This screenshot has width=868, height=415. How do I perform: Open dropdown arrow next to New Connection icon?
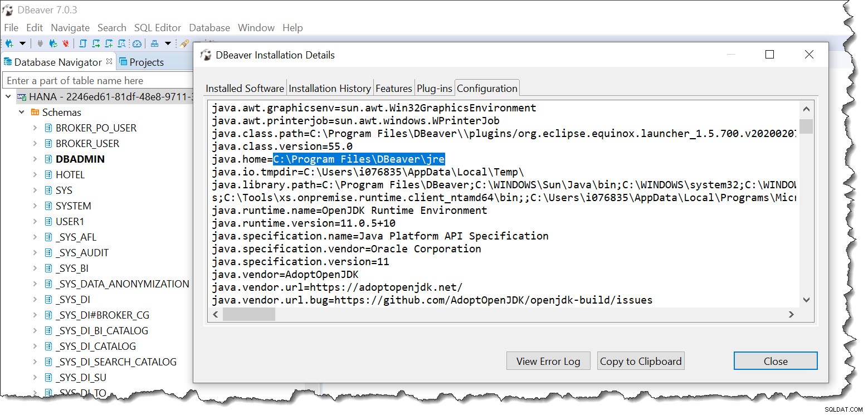(x=22, y=43)
